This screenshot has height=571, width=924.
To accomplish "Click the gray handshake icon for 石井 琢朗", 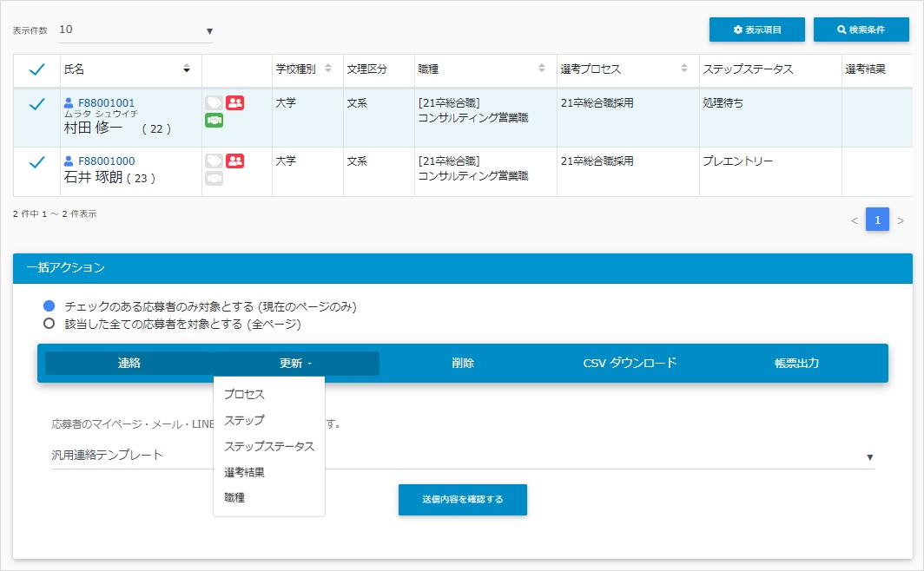I will click(x=214, y=178).
